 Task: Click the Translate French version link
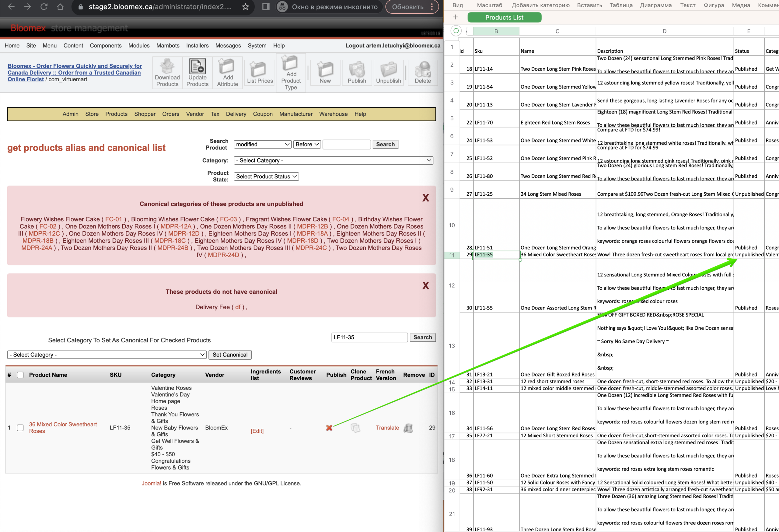[x=387, y=428]
